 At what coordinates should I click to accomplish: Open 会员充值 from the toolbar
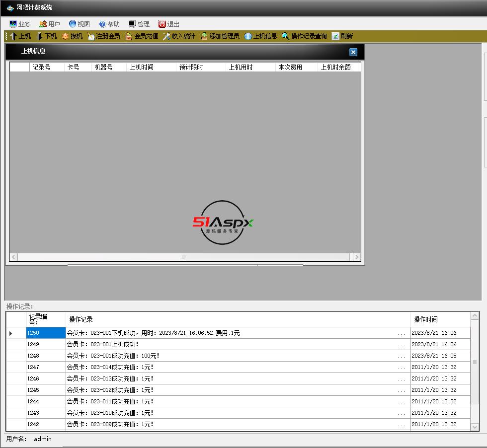pos(142,36)
